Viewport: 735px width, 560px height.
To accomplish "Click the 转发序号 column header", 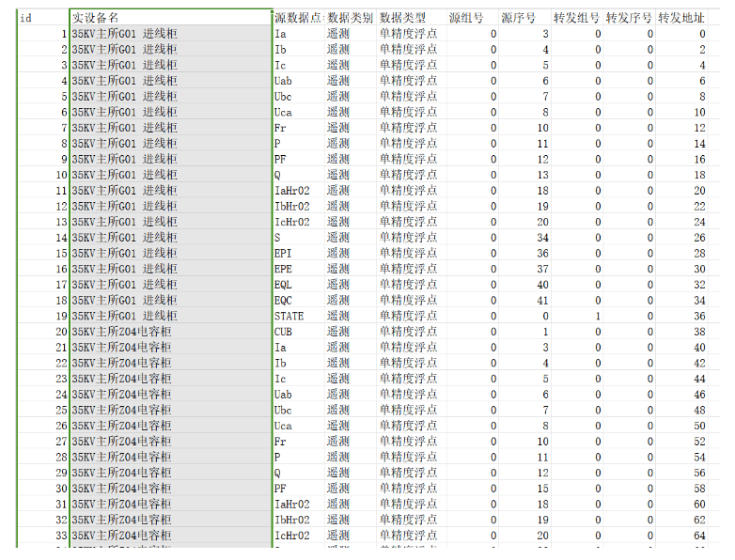I will pos(629,18).
